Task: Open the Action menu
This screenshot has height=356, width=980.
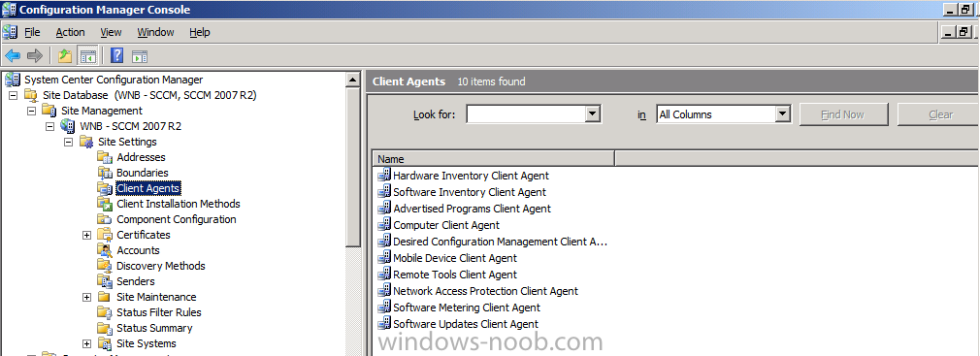Action: (70, 32)
